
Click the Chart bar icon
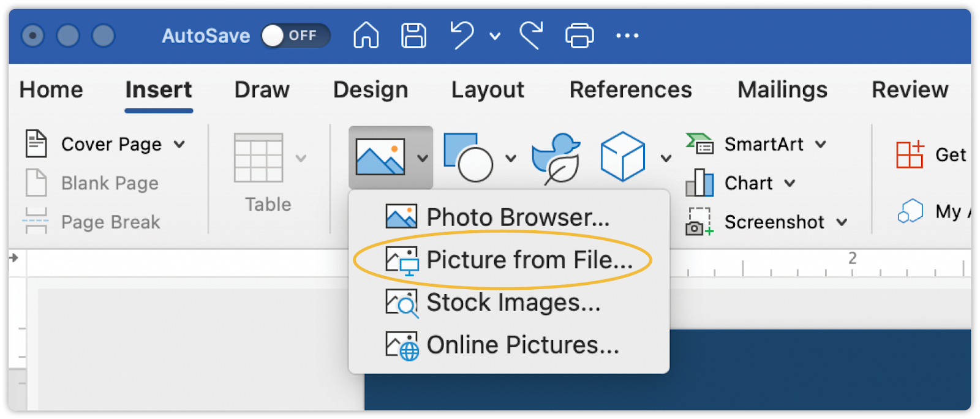[699, 183]
